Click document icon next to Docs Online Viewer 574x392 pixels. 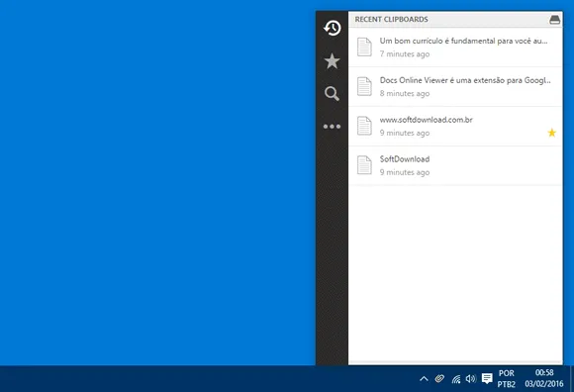point(364,86)
